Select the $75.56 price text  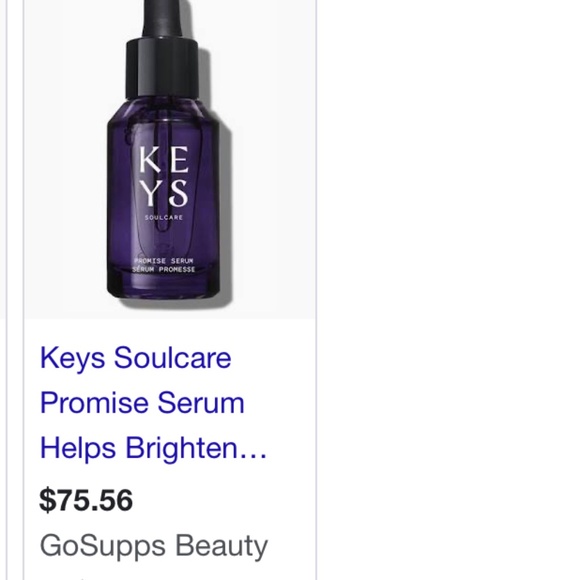86,500
